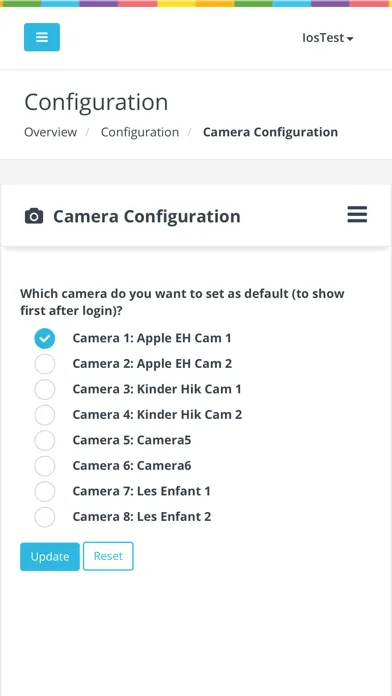Open the Configuration breadcrumb link

[140, 132]
